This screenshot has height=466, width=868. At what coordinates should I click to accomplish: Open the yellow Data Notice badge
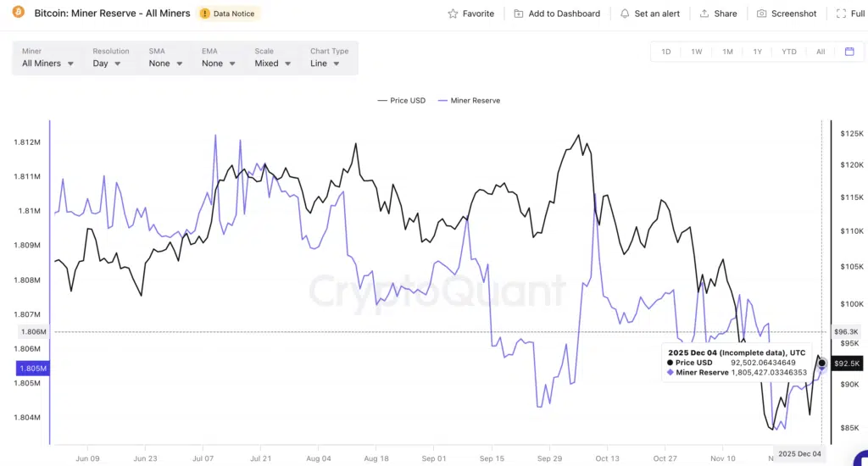coord(229,14)
